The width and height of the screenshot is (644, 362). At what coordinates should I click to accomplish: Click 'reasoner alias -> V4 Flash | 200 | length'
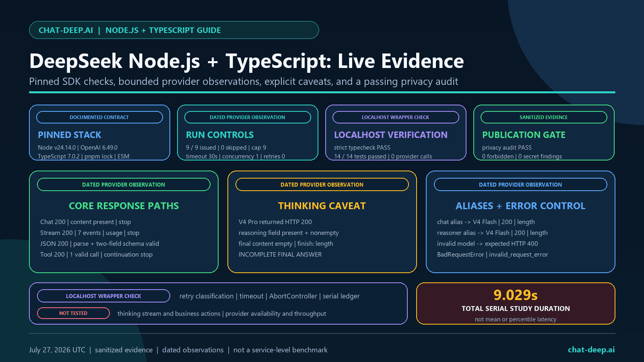(492, 233)
